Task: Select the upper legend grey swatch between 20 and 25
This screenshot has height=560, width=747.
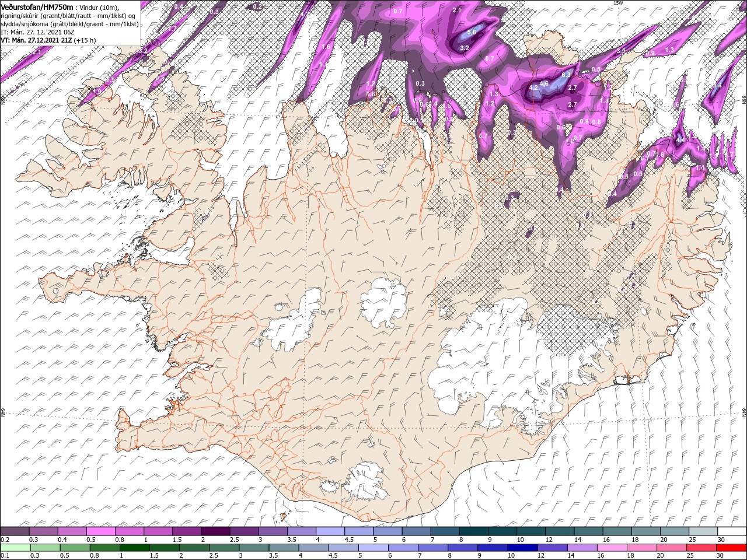Action: pos(674,531)
